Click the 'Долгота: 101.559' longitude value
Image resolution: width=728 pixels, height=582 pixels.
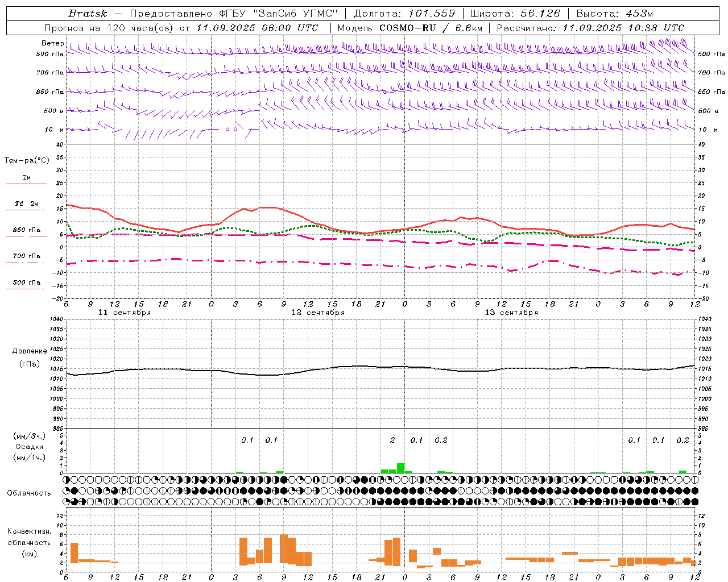[x=404, y=13]
